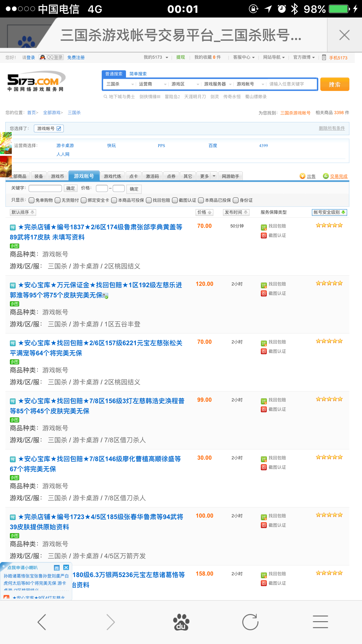The image size is (362, 644).
Task: Sort by 价格
Action: coord(204,212)
